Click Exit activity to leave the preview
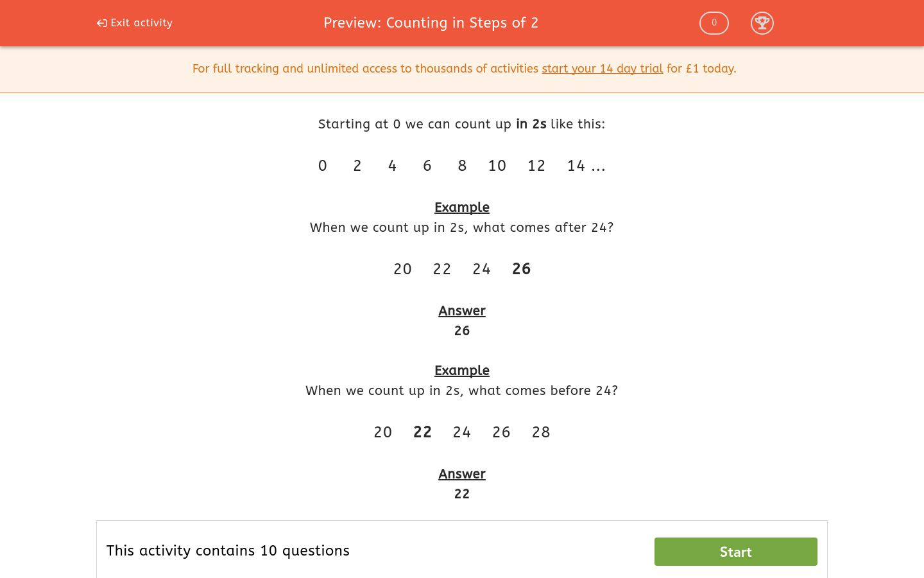924x578 pixels. [x=141, y=22]
